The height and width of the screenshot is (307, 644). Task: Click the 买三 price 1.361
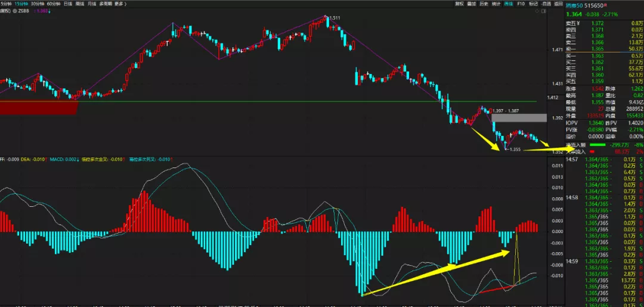597,69
